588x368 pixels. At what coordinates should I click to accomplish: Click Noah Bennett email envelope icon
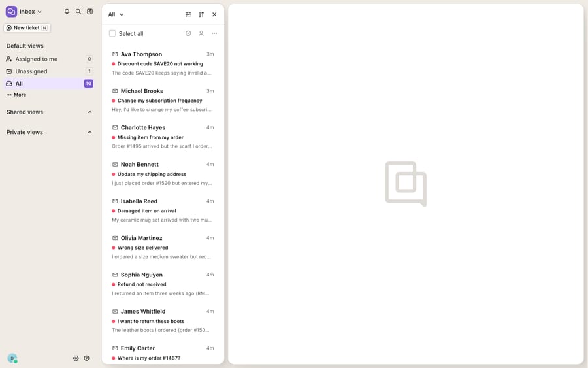click(115, 164)
